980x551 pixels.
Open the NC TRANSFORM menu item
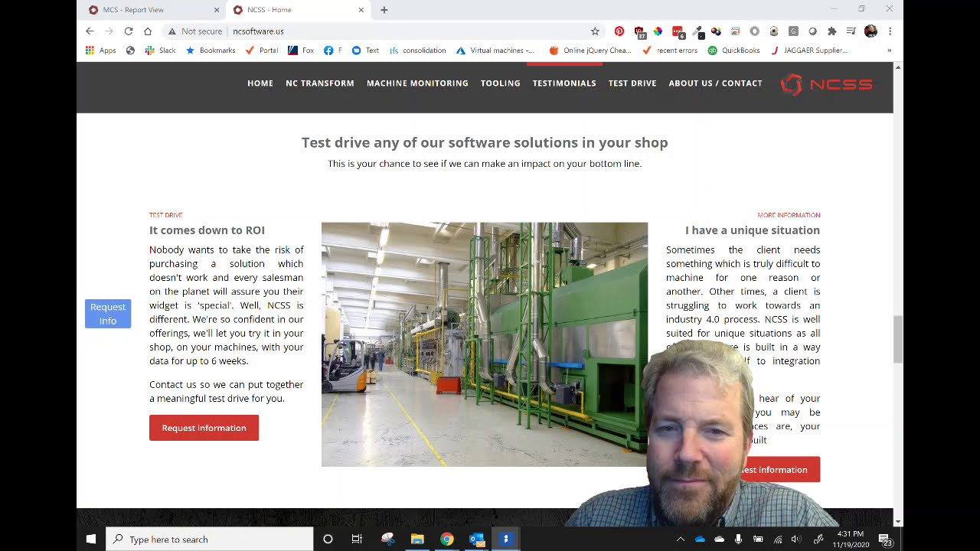320,83
